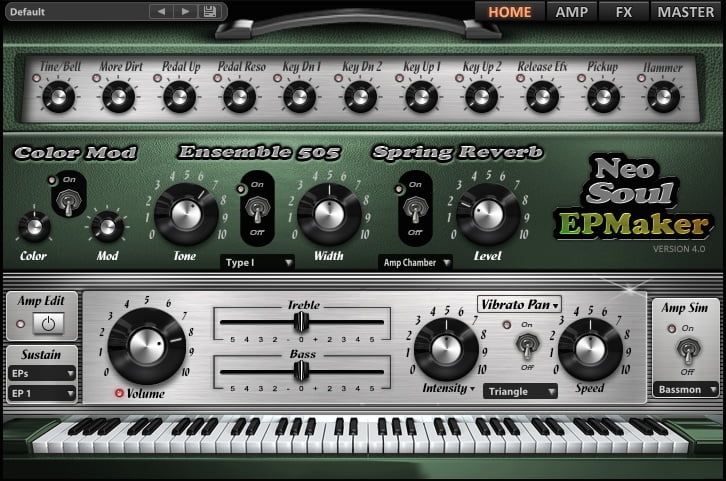Click the Vibrato Pan mode button

pos(520,304)
